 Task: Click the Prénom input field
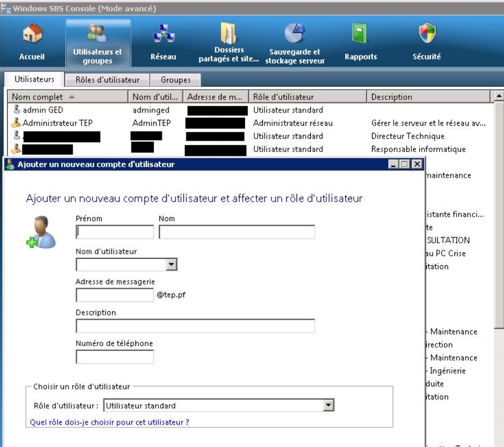coord(115,232)
